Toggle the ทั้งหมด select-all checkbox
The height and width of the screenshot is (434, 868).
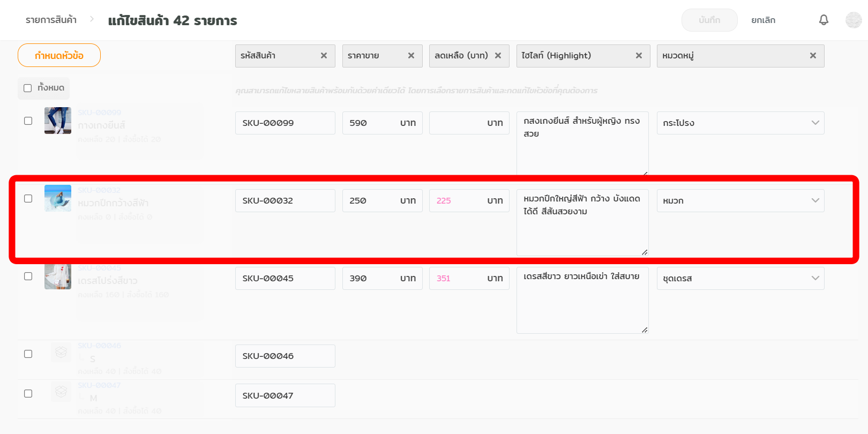point(28,88)
